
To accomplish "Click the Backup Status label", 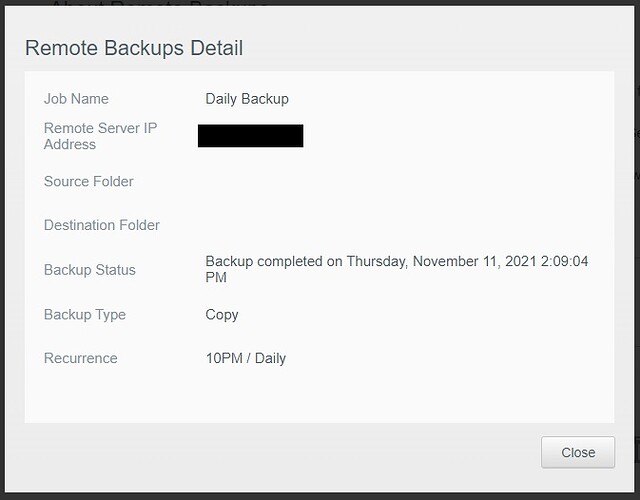I will tap(90, 270).
